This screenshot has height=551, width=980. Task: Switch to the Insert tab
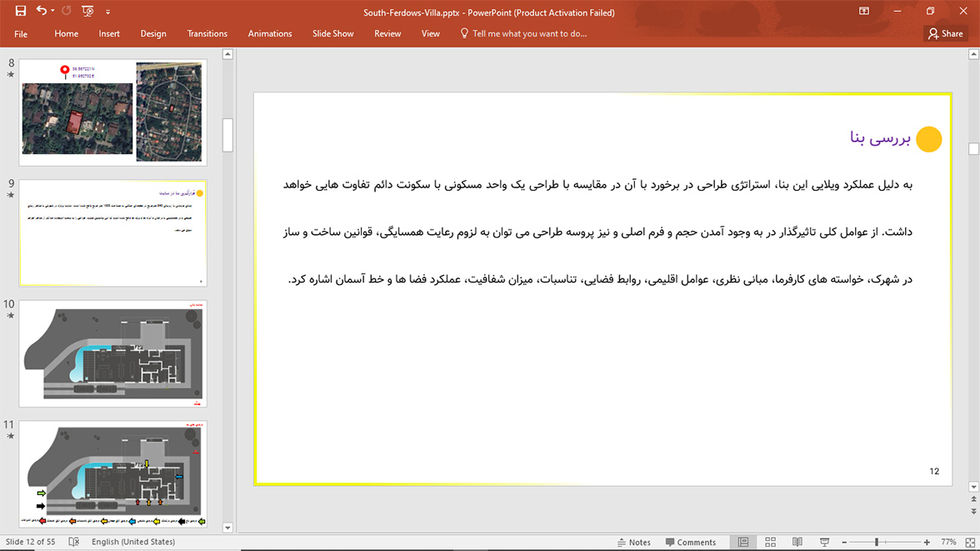[x=109, y=34]
